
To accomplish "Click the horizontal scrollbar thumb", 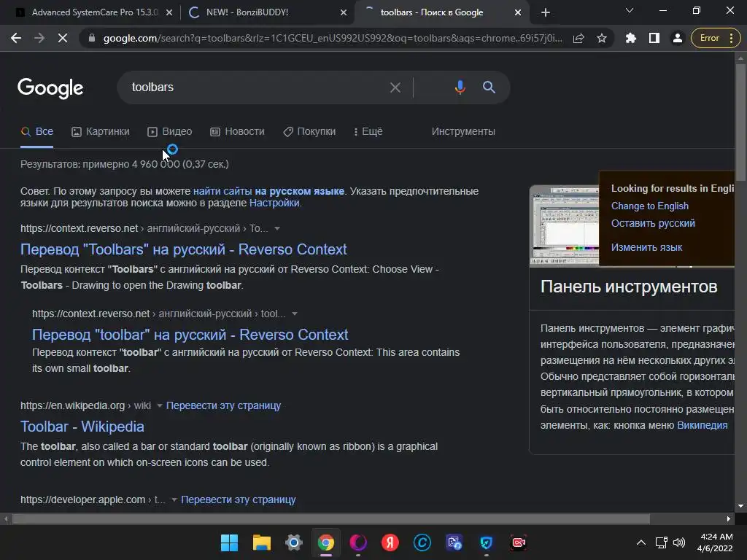I will pos(330,518).
